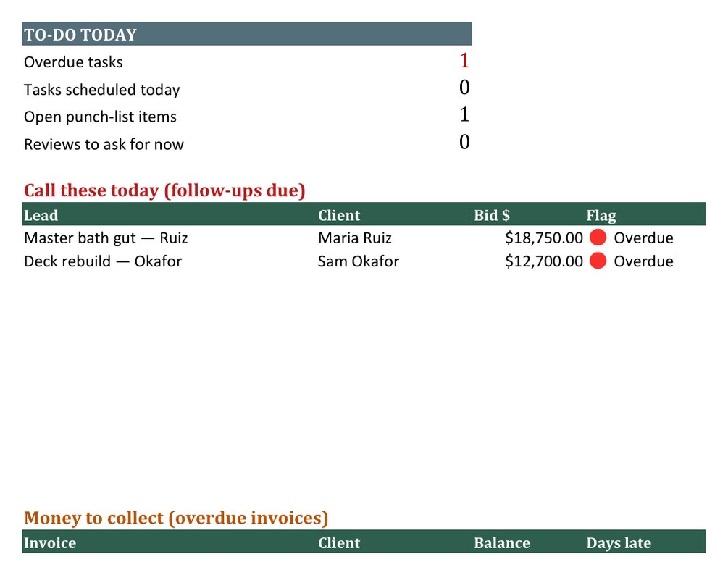Click the red overdue dot for Sam Okafor
Viewport: 728px width, 575px height.
click(598, 261)
